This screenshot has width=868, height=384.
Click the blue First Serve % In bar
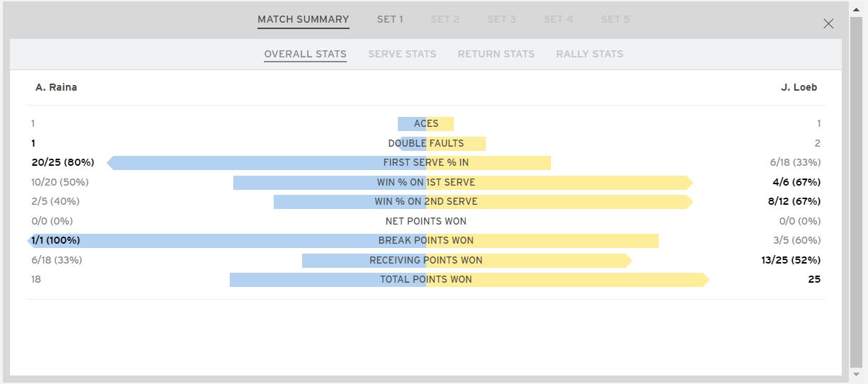(248, 163)
